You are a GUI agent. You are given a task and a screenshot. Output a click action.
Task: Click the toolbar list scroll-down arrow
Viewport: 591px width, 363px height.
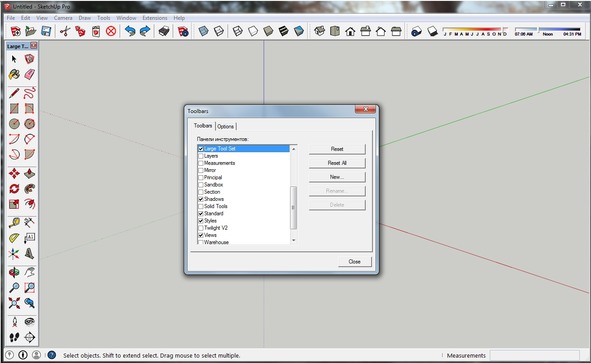coord(294,240)
